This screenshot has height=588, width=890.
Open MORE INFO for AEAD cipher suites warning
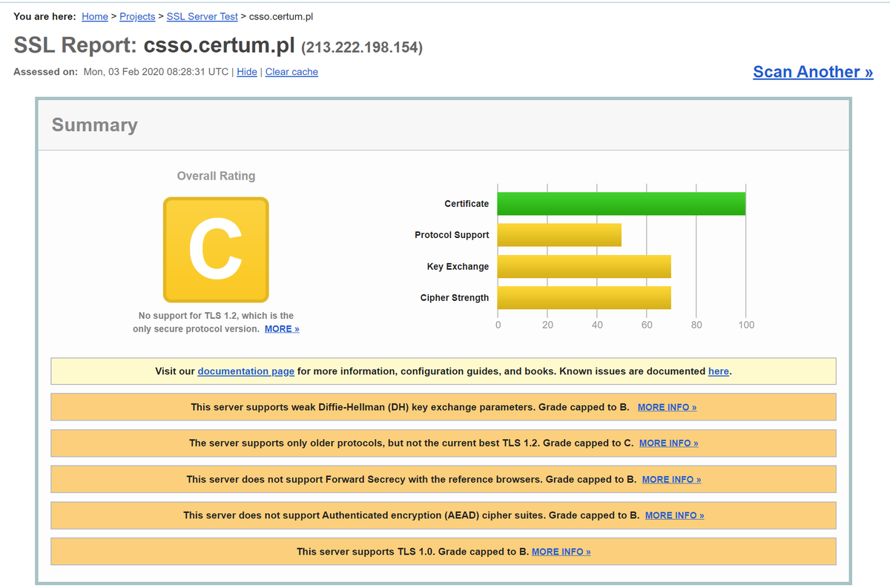(674, 515)
